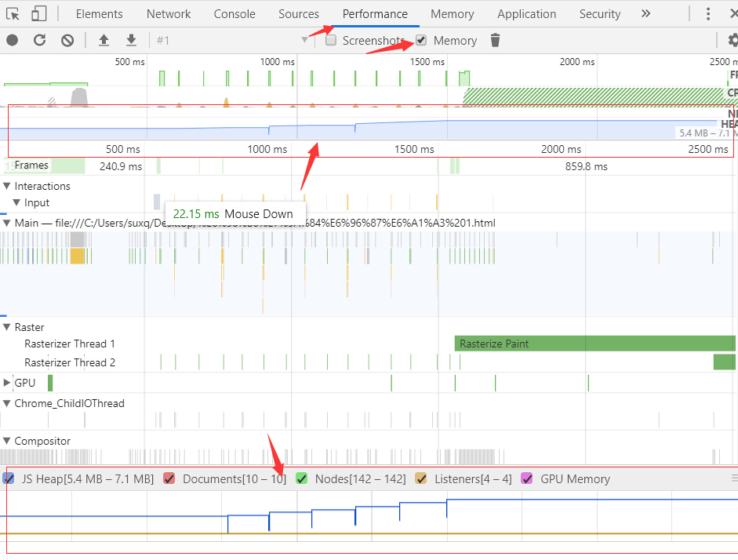Switch to the Network tab
Viewport: 738px width, 560px height.
pyautogui.click(x=169, y=13)
